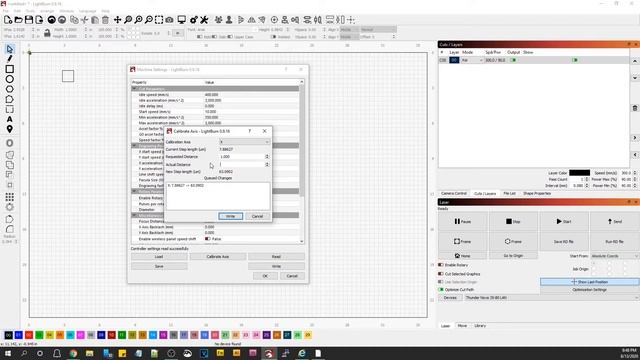Toggle the Optimize Cut Path switch
This screenshot has height=360, width=640.
tap(441, 289)
